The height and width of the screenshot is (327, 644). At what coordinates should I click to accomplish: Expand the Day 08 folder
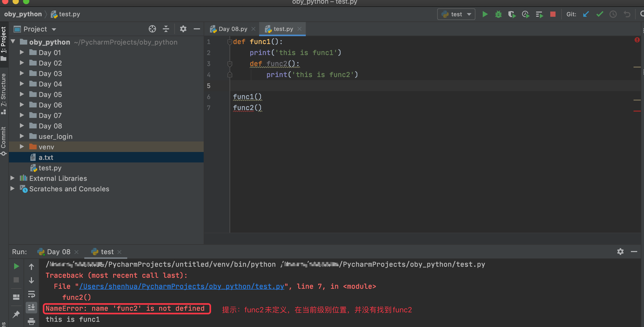[22, 126]
